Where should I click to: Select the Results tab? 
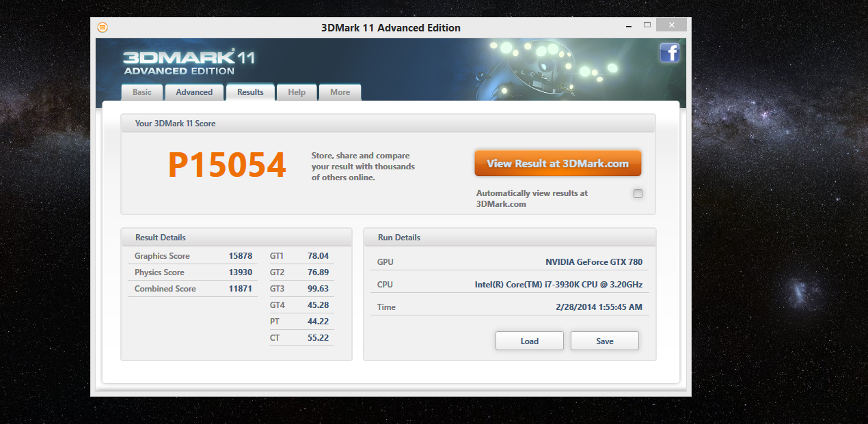[250, 92]
